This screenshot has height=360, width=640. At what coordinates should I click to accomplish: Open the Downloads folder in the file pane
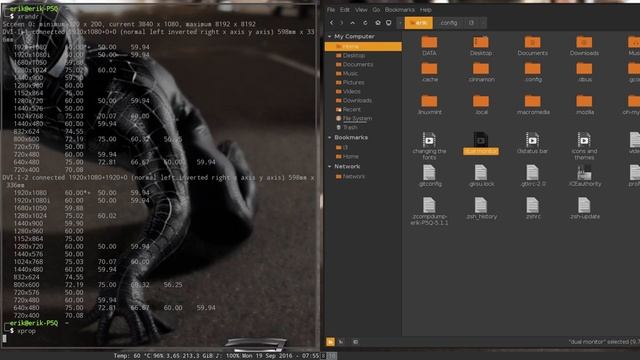pyautogui.click(x=584, y=46)
